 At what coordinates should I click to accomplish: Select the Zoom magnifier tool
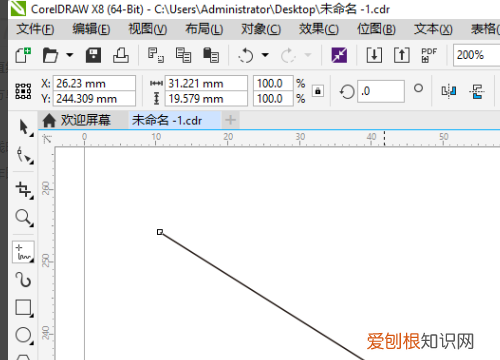point(24,218)
